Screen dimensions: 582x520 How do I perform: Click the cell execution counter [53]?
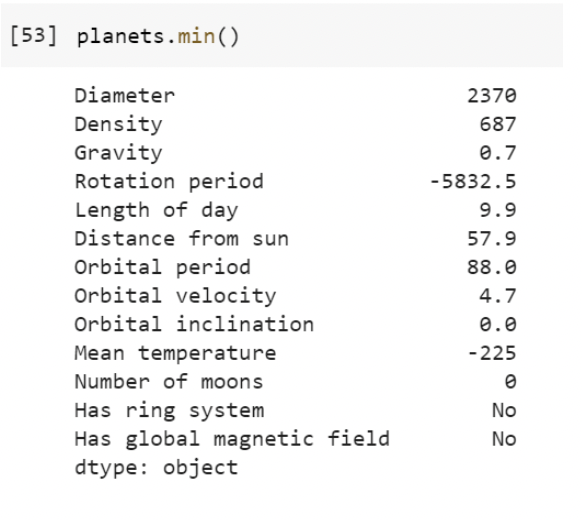coord(33,36)
